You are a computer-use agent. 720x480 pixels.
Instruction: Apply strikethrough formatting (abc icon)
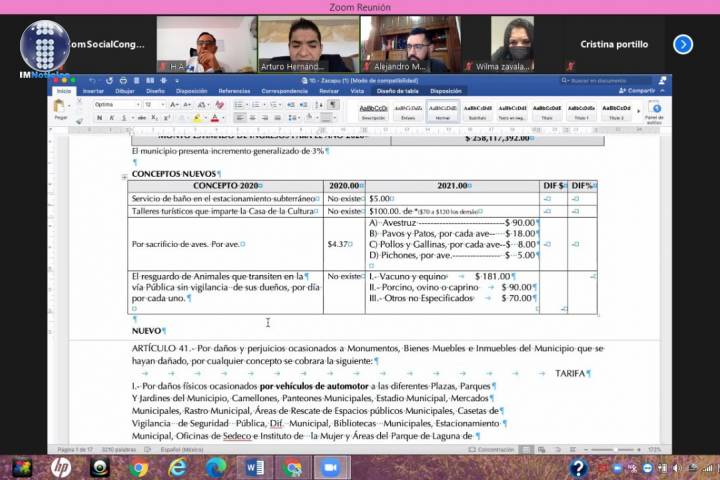coord(142,118)
